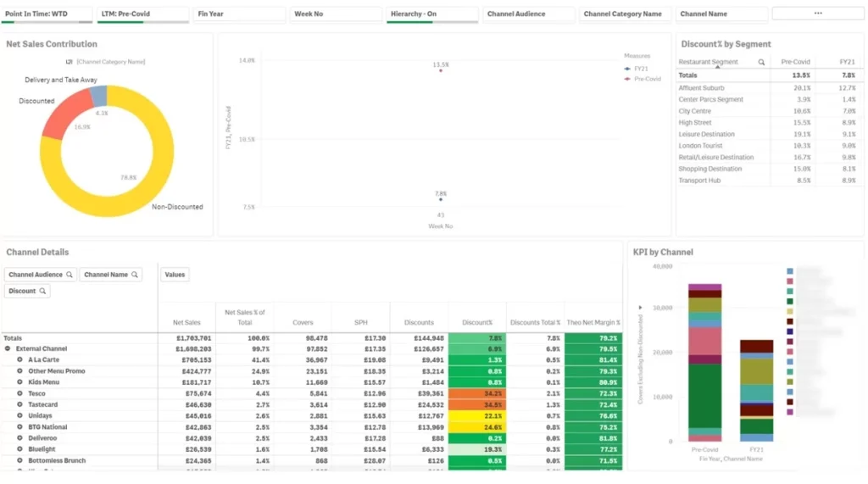Select the High Street segment row
Viewport: 868px width, 484px height.
768,123
